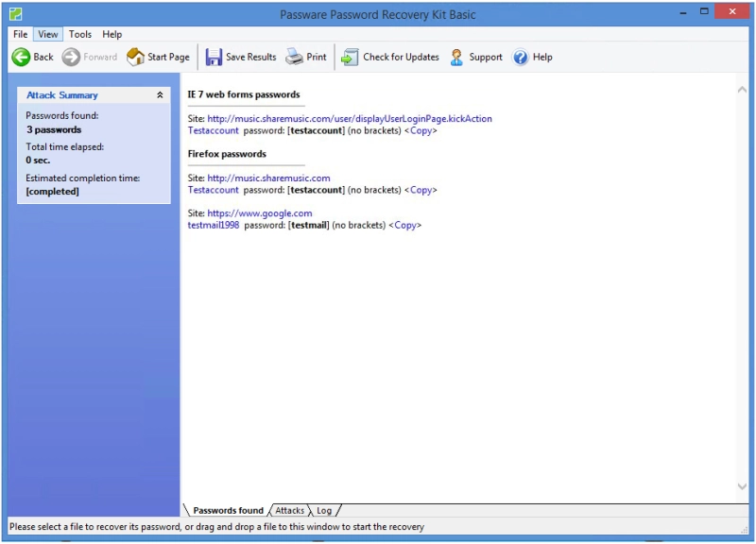Screen dimensions: 756x544
Task: Open Start Page via the house icon
Action: [135, 57]
